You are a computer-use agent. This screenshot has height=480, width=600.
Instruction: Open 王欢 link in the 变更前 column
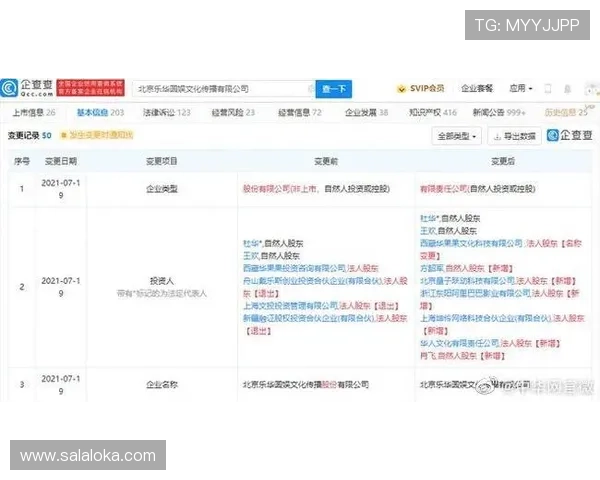(x=251, y=256)
